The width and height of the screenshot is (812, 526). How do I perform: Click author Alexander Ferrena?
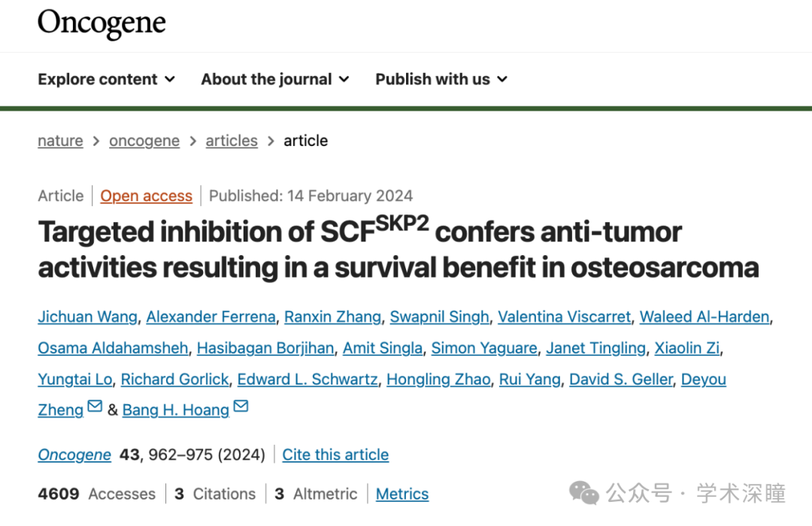point(211,317)
